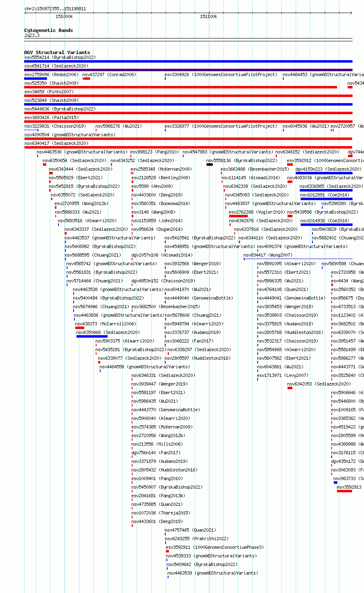Click the dgv756n140 (Fan2017) label
The image size is (364, 593).
[x=156, y=453]
